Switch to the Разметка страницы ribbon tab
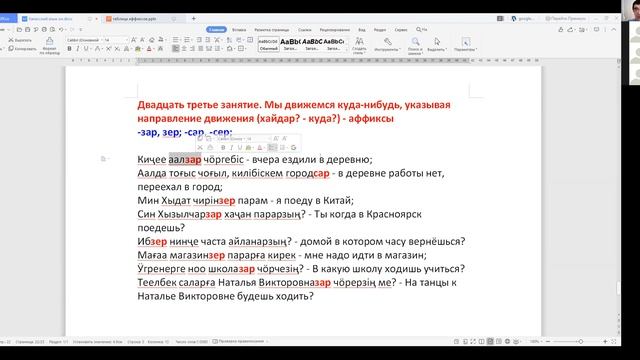 pos(271,30)
